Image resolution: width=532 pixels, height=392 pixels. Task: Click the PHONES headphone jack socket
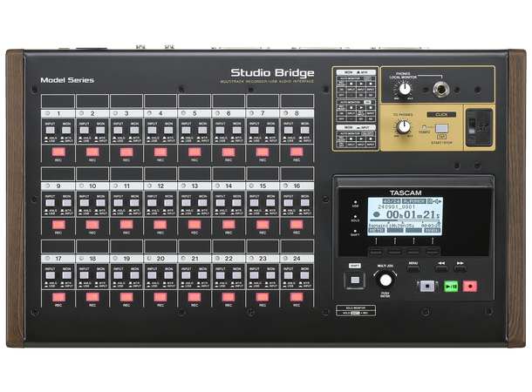441,90
